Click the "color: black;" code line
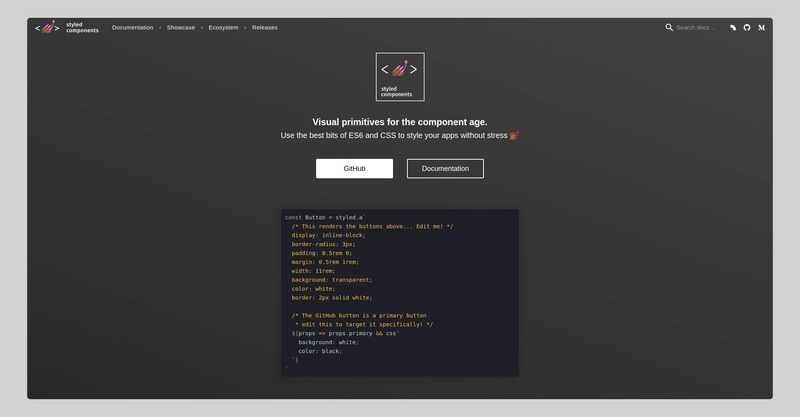Viewport: 800px width, 417px height. tap(320, 351)
